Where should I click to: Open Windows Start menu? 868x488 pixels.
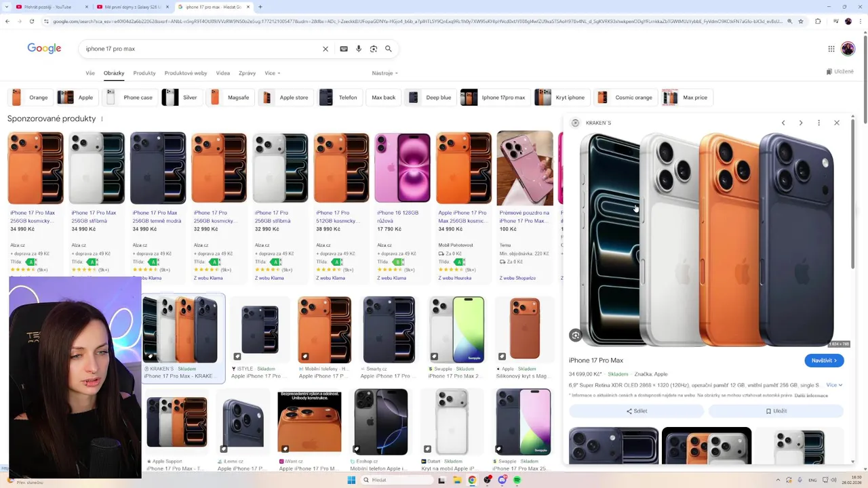tap(351, 480)
